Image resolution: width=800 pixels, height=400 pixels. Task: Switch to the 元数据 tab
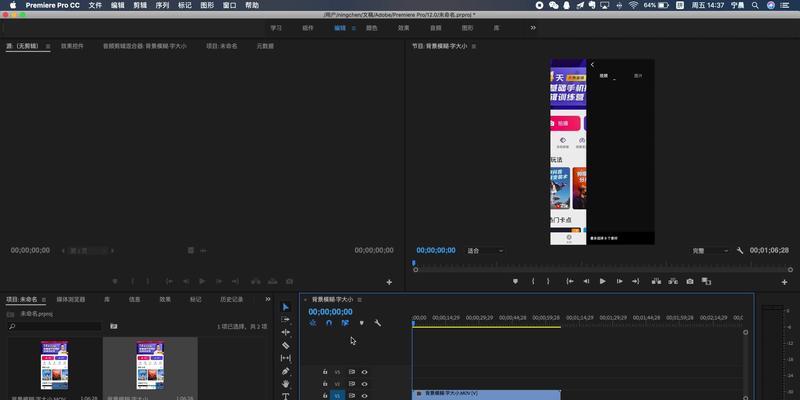tap(265, 46)
